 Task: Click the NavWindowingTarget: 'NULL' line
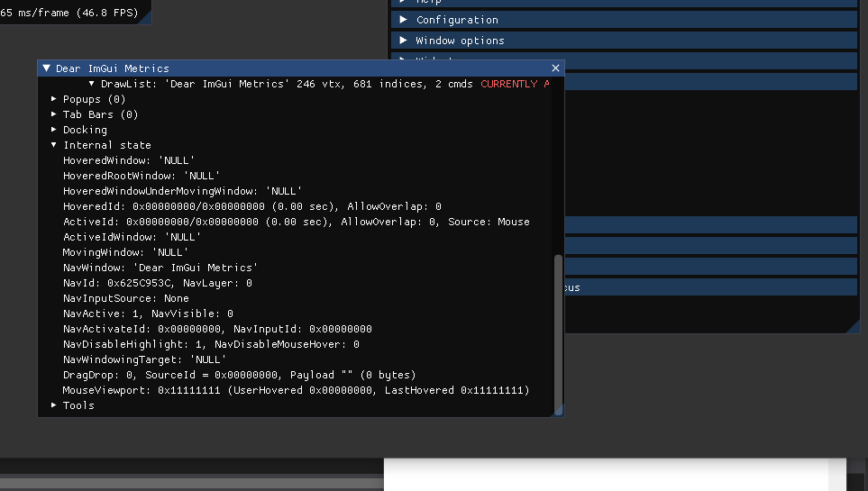tap(144, 359)
